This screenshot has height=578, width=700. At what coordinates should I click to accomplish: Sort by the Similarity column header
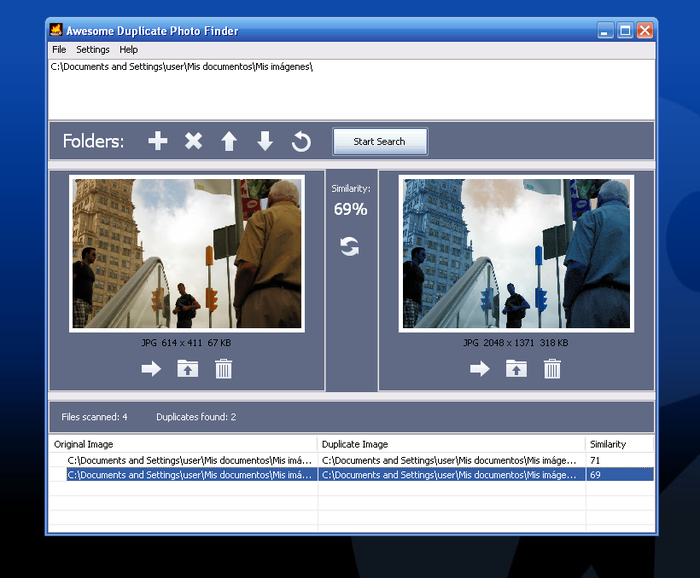620,444
